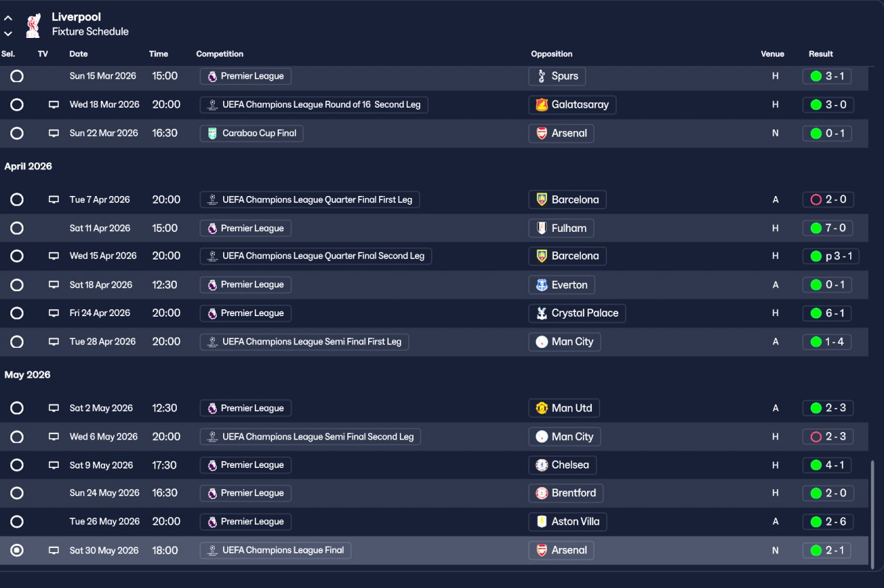Select the Crystal Palace fixture radio button
884x588 pixels.
click(x=17, y=313)
